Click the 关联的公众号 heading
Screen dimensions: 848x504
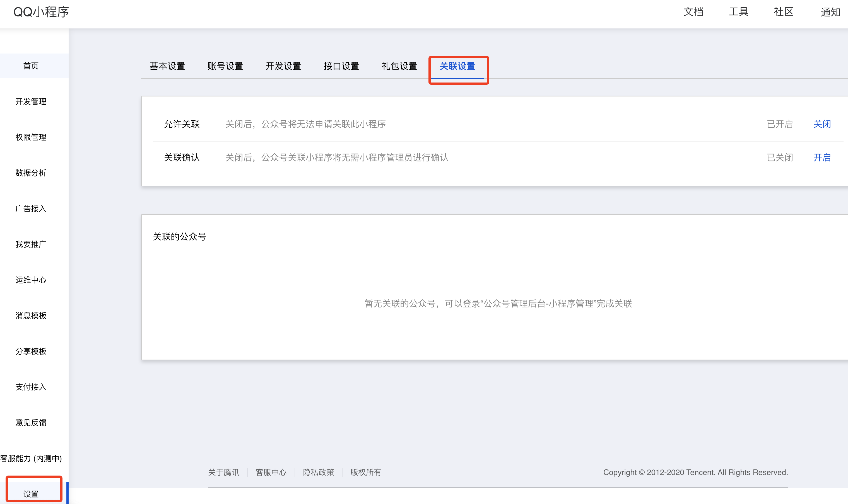click(179, 237)
